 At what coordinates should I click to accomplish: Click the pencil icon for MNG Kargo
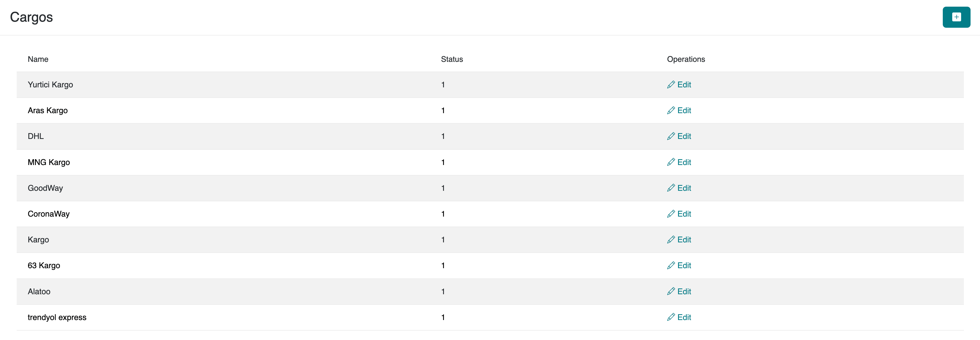tap(671, 162)
